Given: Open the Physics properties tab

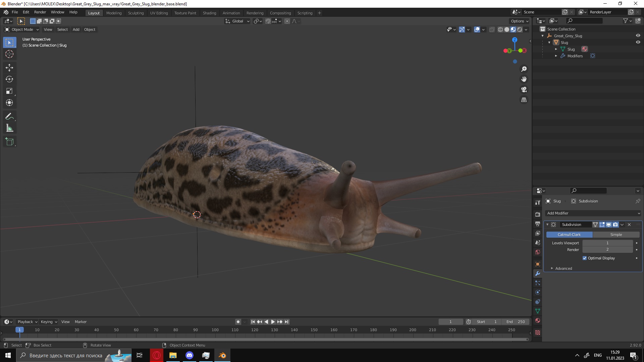Looking at the screenshot, I should pyautogui.click(x=538, y=292).
